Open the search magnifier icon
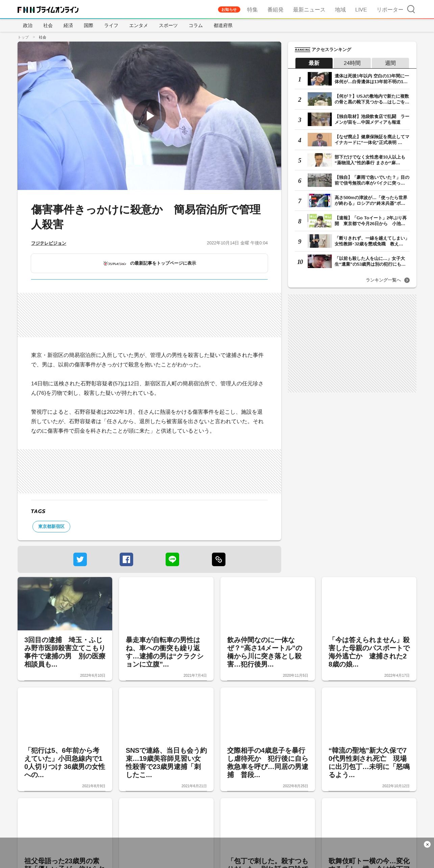The height and width of the screenshot is (868, 434). click(x=411, y=9)
